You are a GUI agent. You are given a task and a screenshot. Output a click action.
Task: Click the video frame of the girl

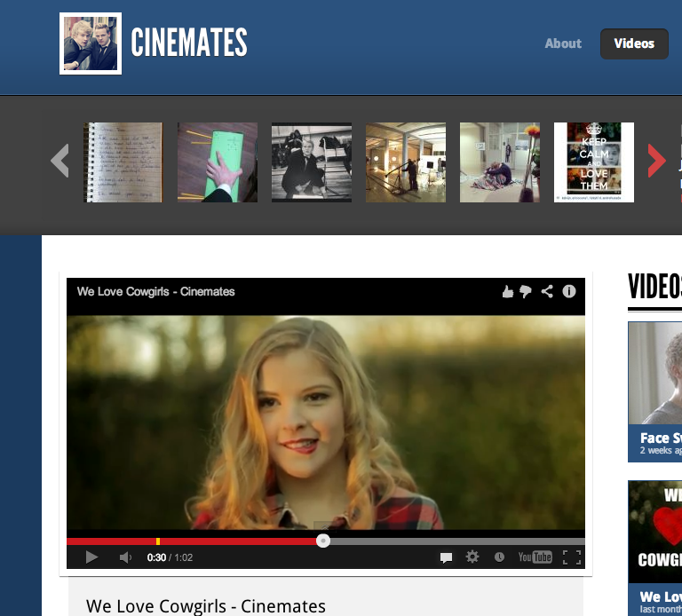tap(325, 423)
